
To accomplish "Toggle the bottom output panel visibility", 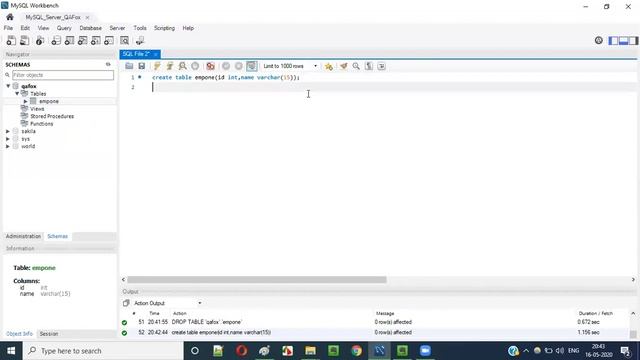I will coord(623,40).
